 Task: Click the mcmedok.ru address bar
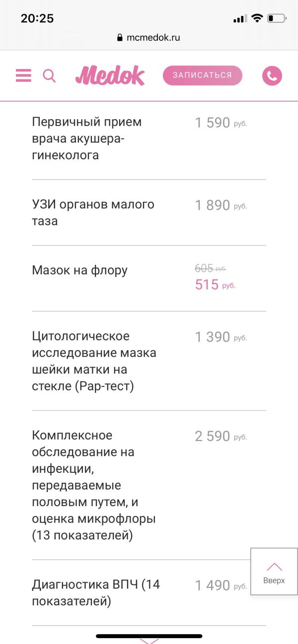coord(149,37)
